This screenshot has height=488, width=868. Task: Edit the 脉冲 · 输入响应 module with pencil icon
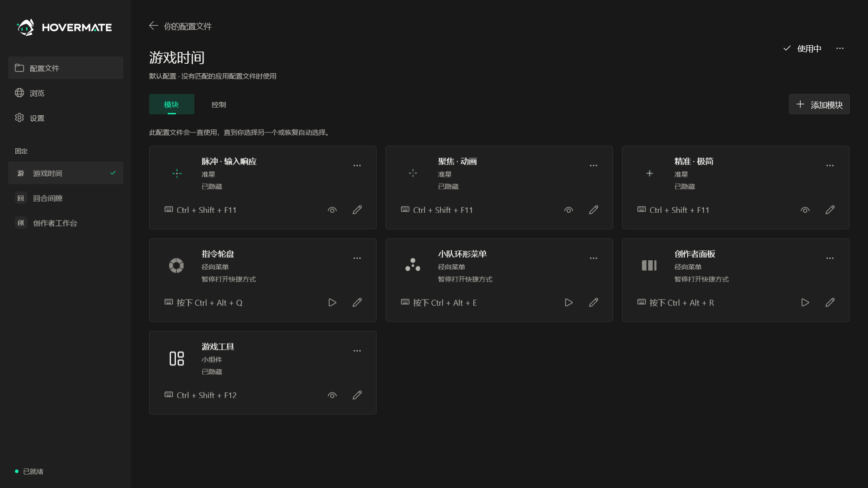[x=357, y=210]
